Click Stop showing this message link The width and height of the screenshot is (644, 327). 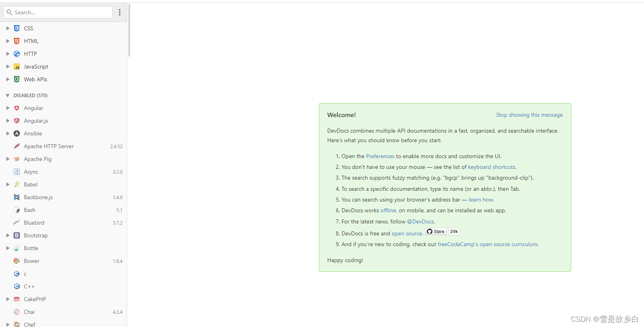pyautogui.click(x=529, y=115)
